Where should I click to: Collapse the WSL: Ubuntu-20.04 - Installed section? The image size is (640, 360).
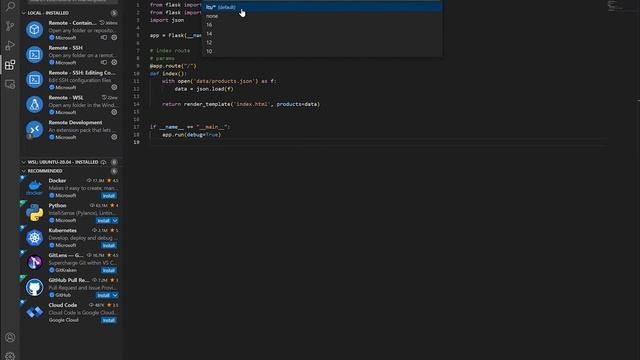click(x=24, y=162)
